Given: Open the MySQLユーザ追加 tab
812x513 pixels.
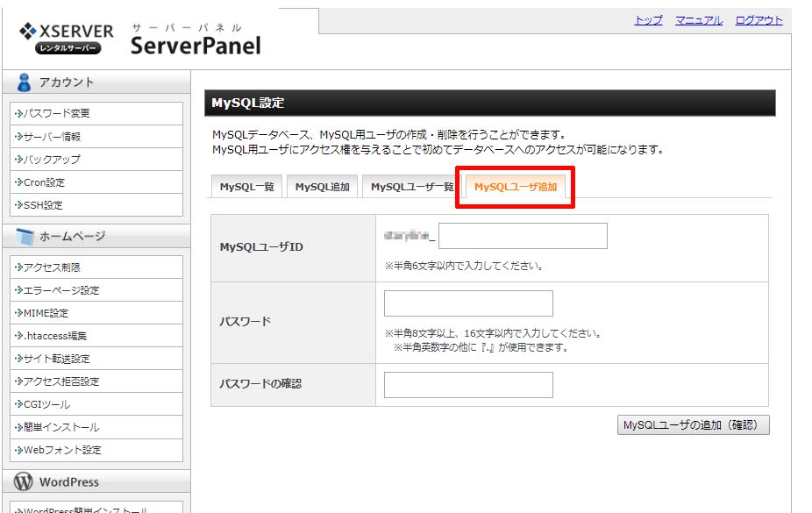Looking at the screenshot, I should [516, 187].
